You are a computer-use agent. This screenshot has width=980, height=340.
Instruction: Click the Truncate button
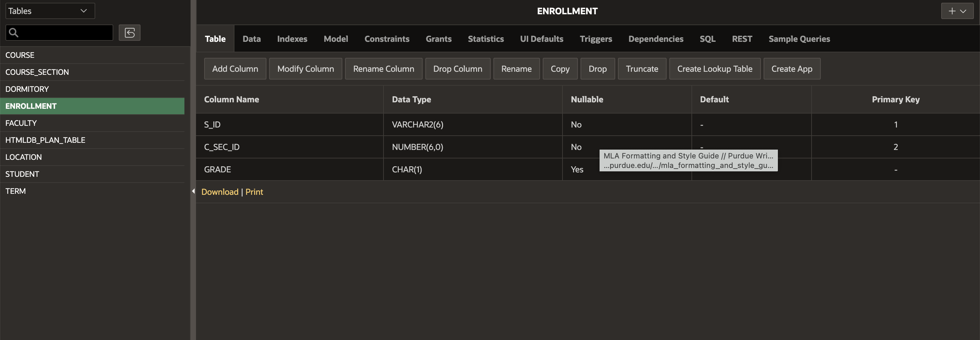click(641, 69)
